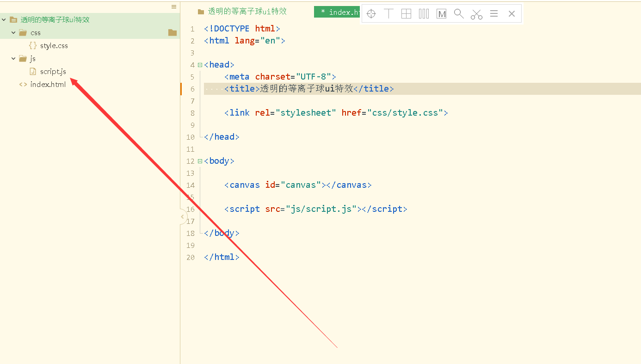Collapse the 透明的等离子球ui特效 project root chevron
The height and width of the screenshot is (364, 641).
(4, 20)
